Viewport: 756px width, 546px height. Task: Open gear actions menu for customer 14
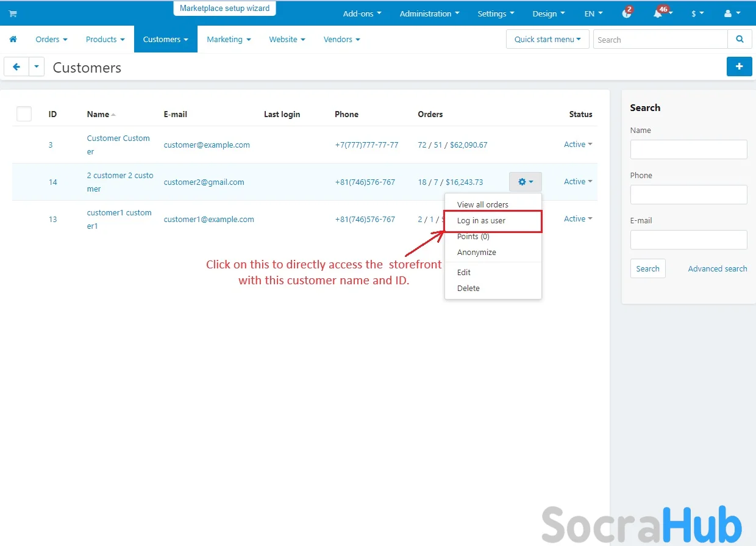[x=525, y=182]
